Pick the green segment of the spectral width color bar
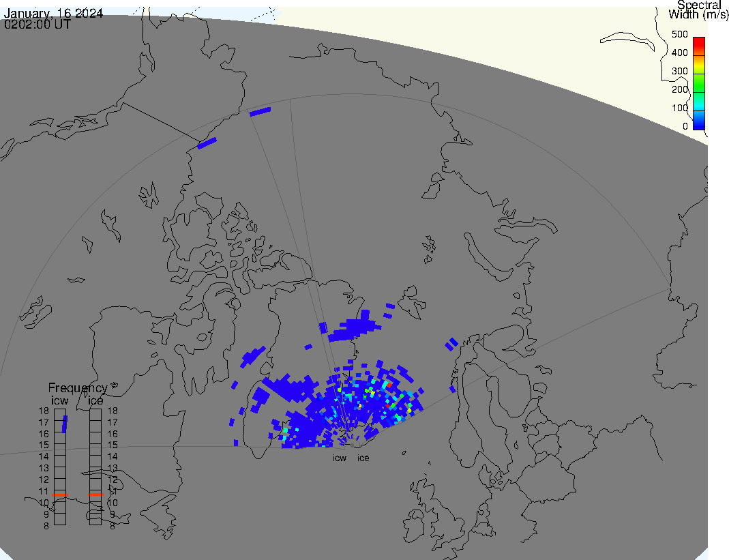Screen dimensions: 729x560 (x=699, y=83)
